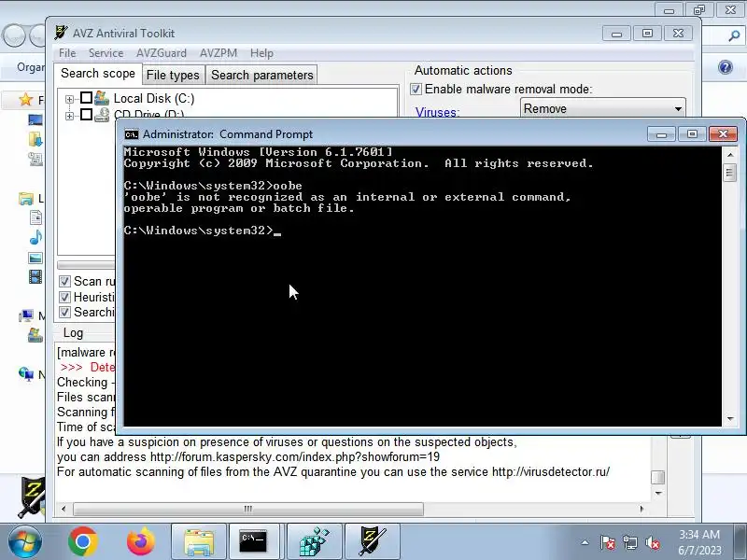The height and width of the screenshot is (560, 747).
Task: Click the Videos library icon
Action: point(35,276)
